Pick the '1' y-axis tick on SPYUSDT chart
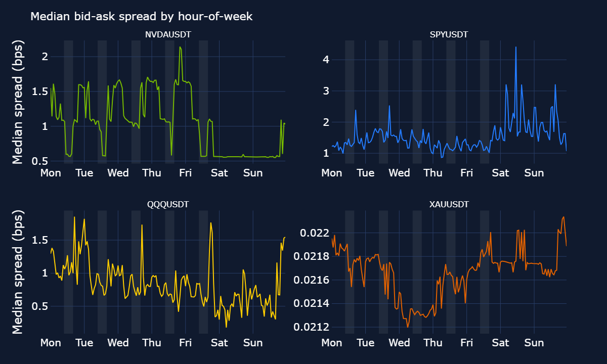This screenshot has width=607, height=364. 326,153
